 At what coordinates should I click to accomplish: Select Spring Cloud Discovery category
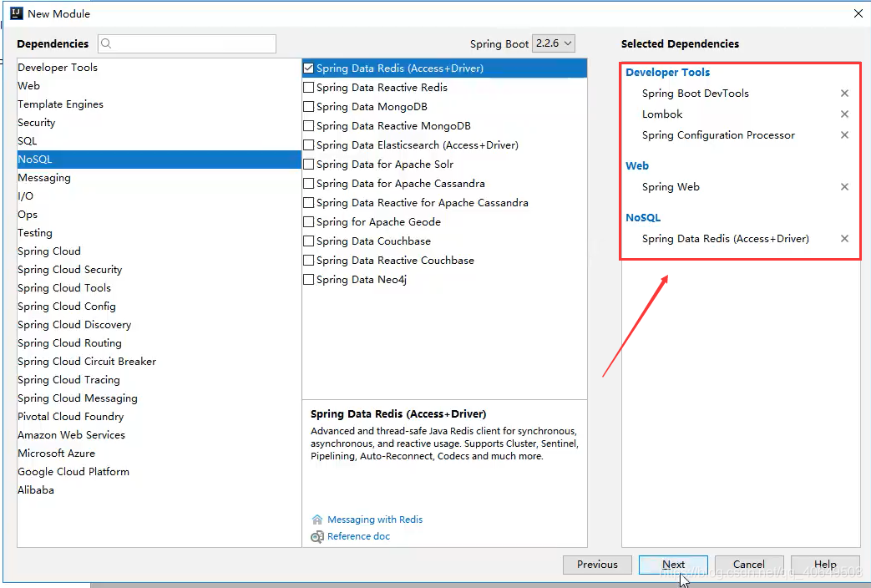(x=159, y=324)
